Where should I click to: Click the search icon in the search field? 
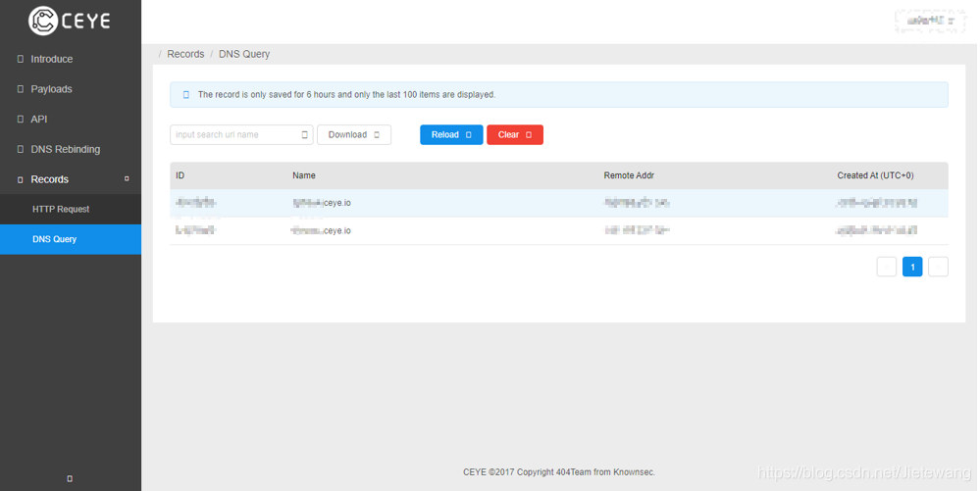coord(304,135)
